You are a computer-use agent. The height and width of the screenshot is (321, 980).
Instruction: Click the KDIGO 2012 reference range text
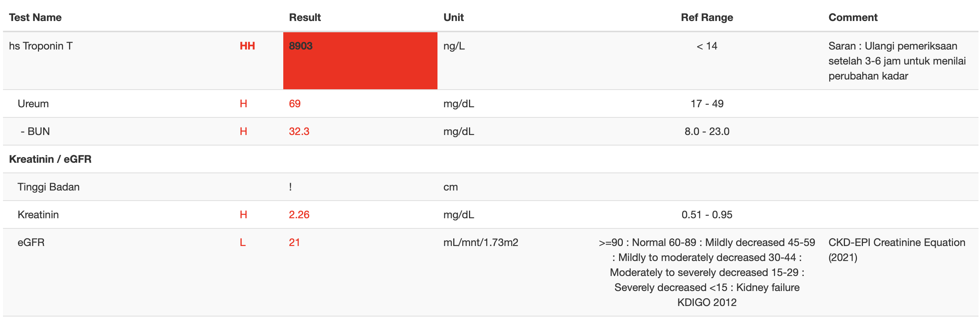706,303
